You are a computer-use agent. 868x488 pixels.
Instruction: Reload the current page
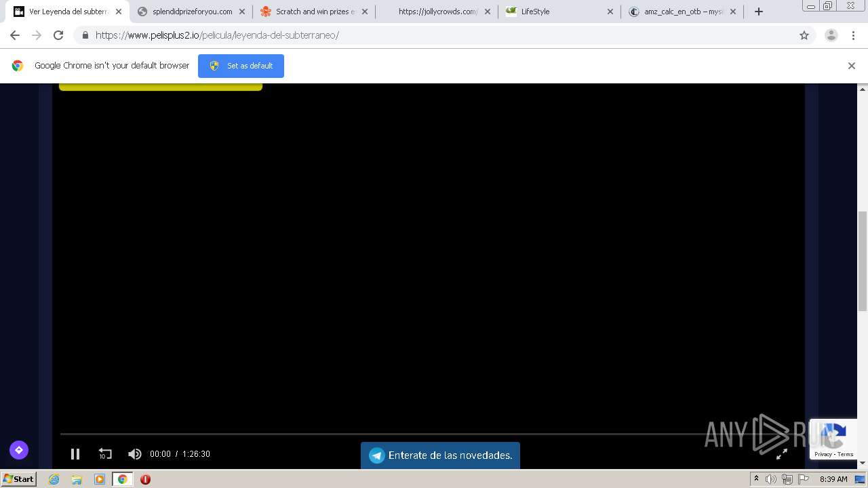58,35
